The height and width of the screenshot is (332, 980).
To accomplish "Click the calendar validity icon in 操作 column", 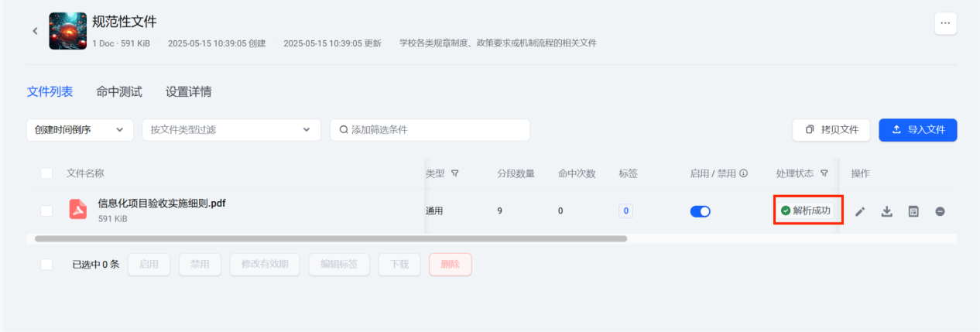I will (913, 211).
